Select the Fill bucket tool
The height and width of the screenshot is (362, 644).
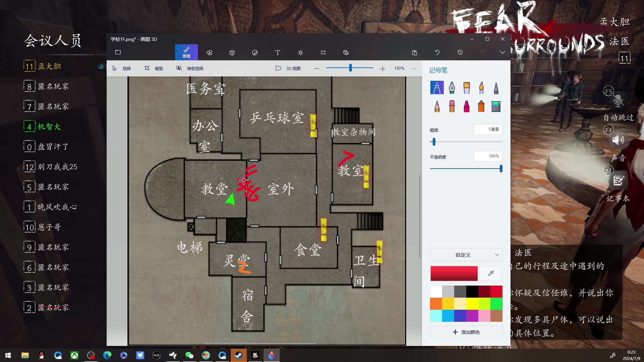coord(496,106)
